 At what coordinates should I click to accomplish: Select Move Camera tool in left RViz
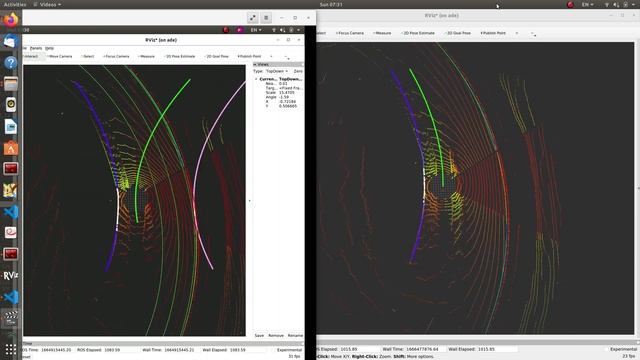click(x=60, y=56)
